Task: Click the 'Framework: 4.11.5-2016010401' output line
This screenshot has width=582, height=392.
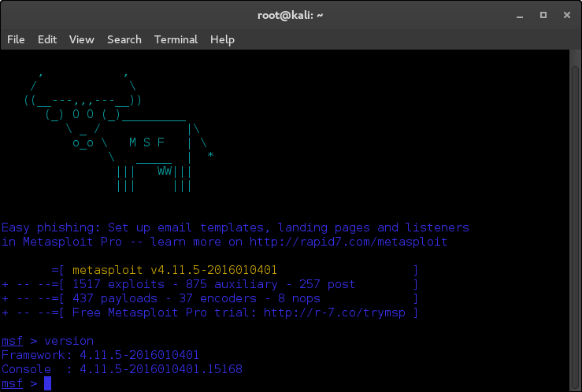Action: (100, 355)
